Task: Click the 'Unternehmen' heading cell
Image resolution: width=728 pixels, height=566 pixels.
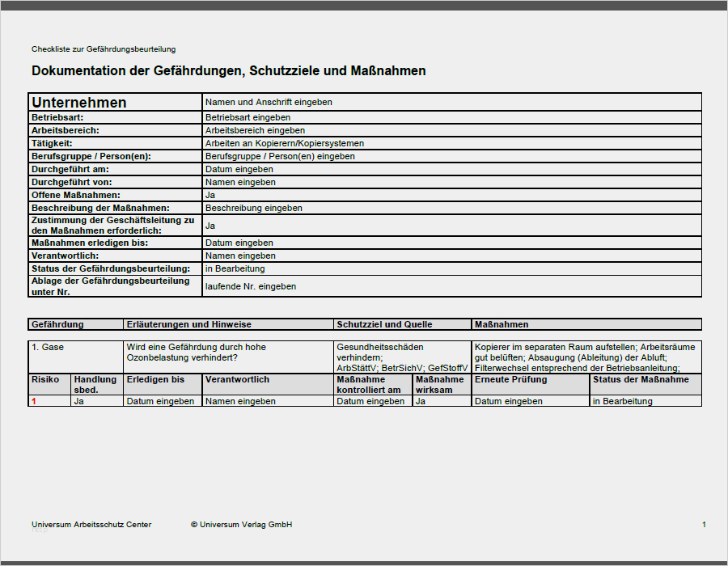Action: [x=115, y=102]
